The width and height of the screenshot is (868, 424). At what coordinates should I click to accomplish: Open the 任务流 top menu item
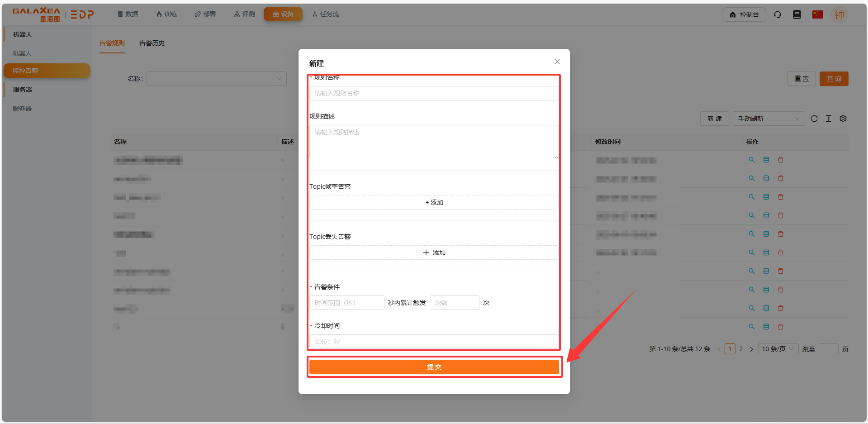point(326,14)
